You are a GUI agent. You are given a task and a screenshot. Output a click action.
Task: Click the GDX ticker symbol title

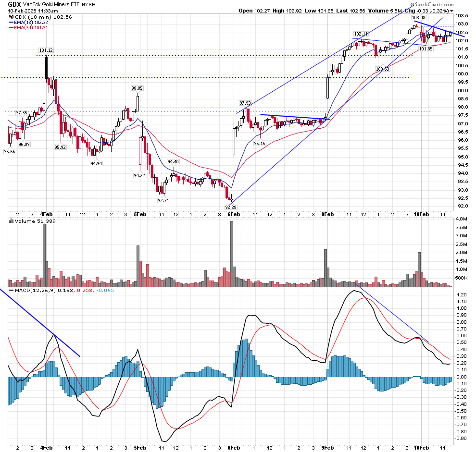click(14, 4)
